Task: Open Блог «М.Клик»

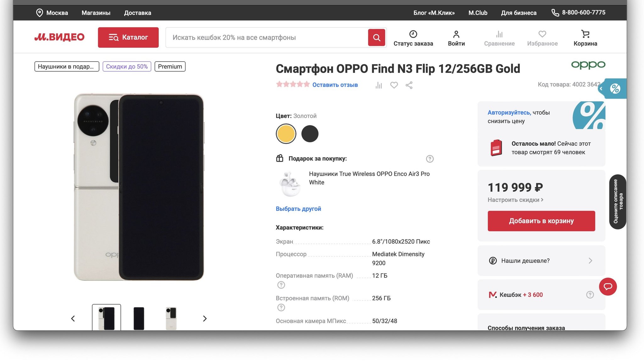Action: tap(434, 13)
